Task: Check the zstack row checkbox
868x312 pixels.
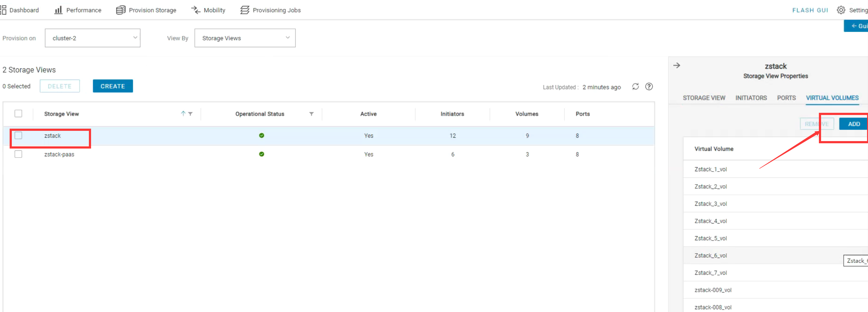Action: (x=19, y=135)
